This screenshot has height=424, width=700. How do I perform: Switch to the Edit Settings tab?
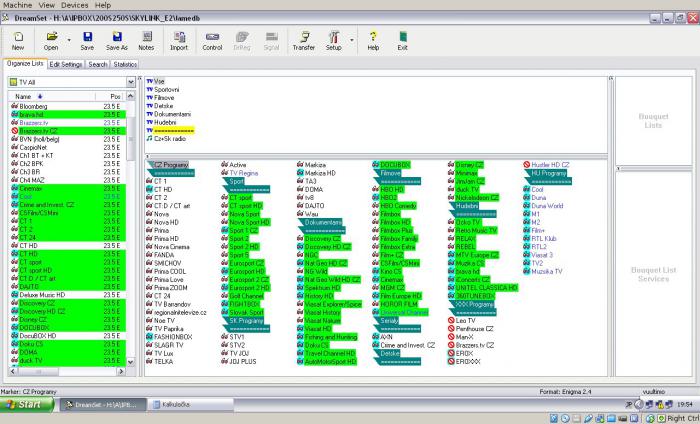(66, 64)
